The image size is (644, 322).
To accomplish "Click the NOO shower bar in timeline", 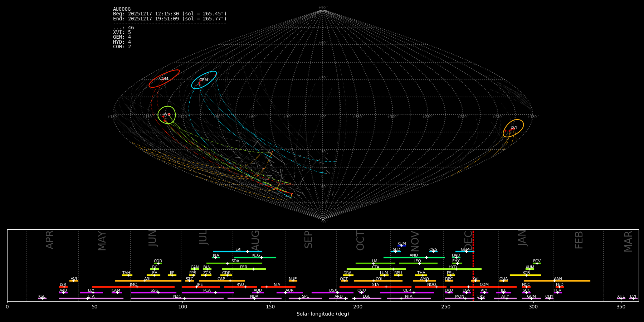I will (431, 287).
